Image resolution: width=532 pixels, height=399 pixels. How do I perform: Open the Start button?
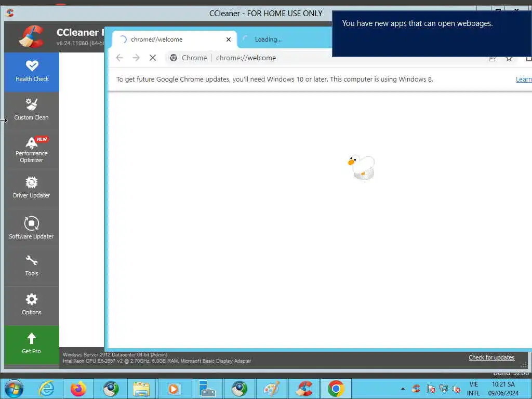tap(14, 389)
